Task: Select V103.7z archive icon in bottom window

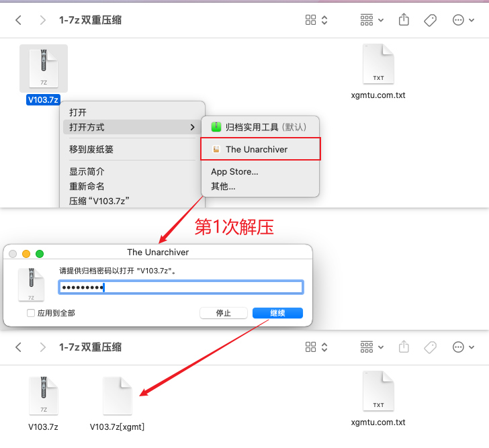Action: (44, 396)
